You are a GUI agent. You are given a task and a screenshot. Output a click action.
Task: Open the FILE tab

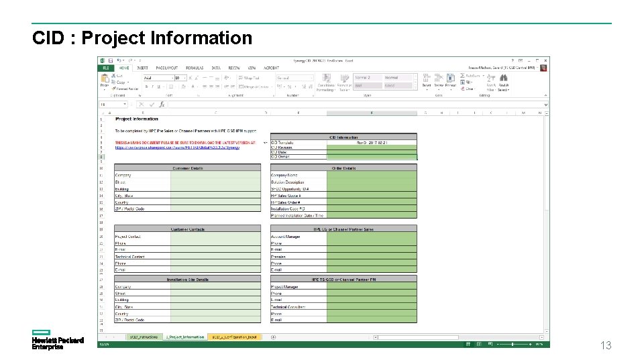[x=105, y=68]
